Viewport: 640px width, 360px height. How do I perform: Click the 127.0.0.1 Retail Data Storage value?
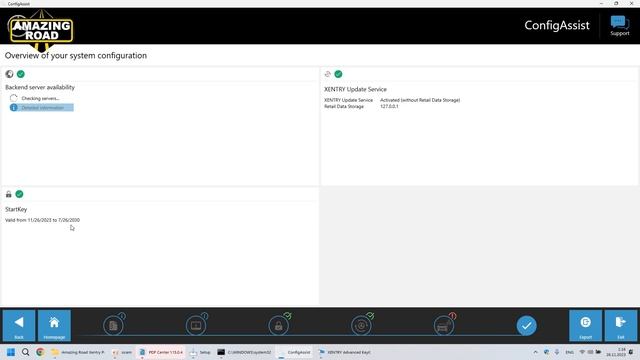point(389,106)
